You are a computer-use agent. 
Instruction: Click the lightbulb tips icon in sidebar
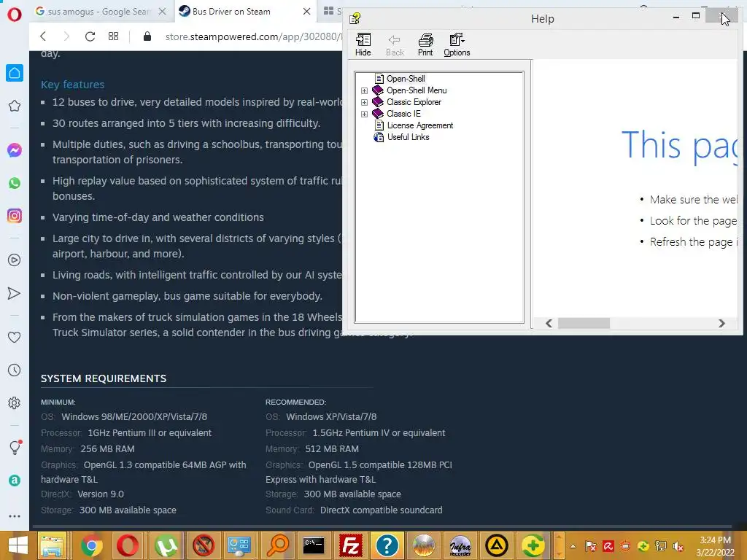(x=15, y=447)
